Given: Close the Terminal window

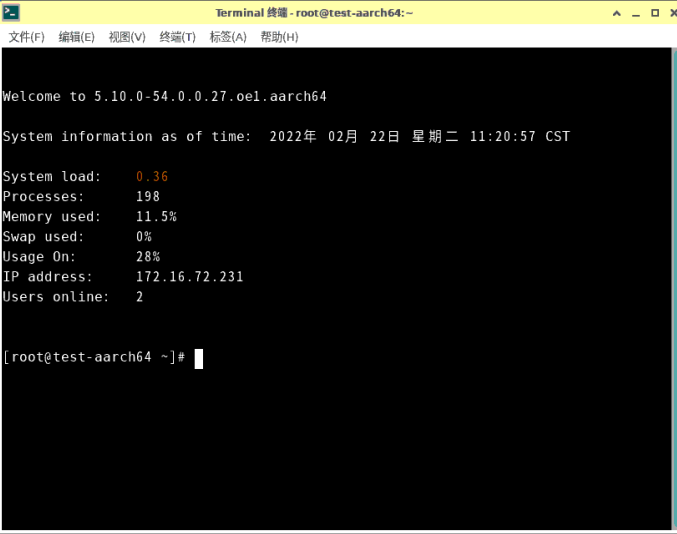Looking at the screenshot, I should [670, 13].
